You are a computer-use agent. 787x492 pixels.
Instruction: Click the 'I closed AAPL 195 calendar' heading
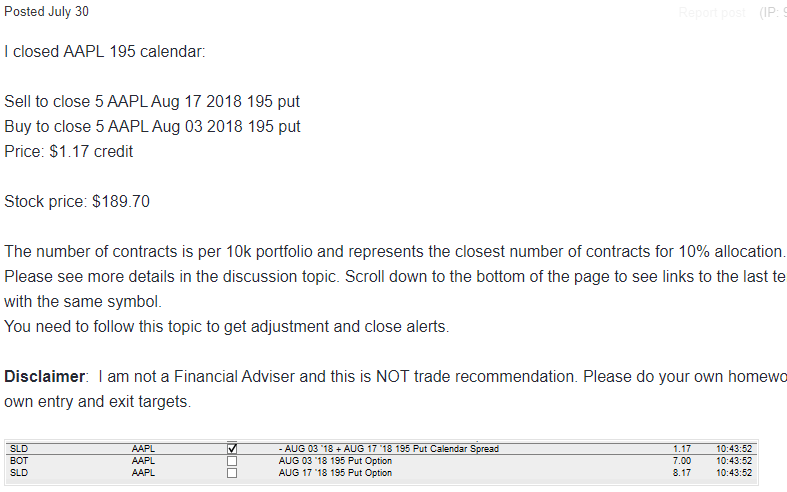(x=105, y=52)
